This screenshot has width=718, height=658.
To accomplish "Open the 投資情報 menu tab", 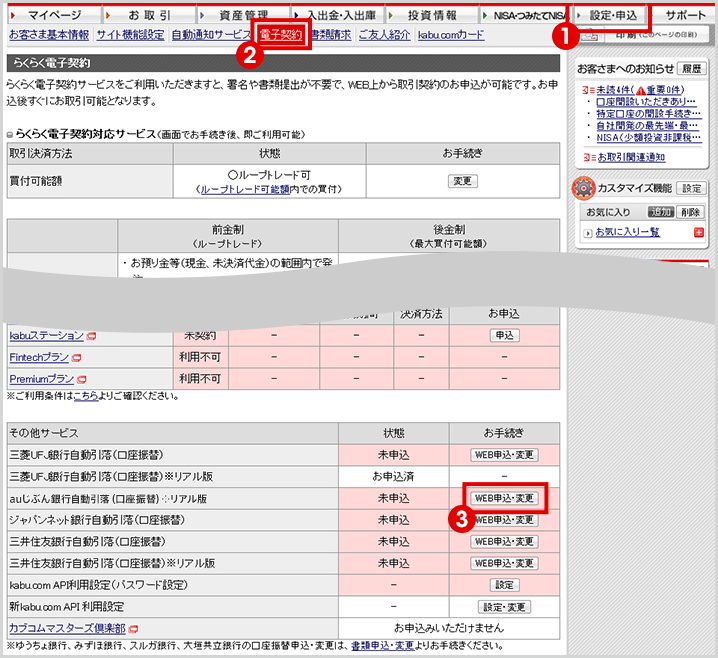I will click(432, 16).
